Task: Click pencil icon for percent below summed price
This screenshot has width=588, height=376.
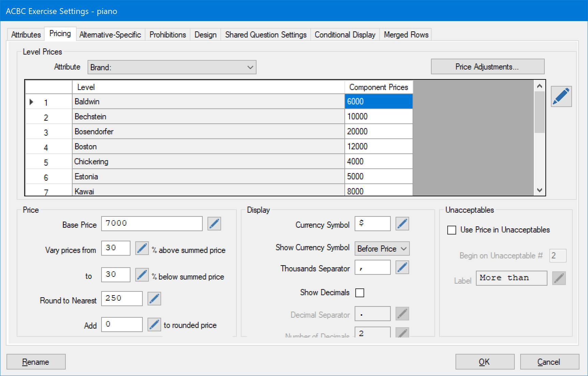Action: (142, 275)
